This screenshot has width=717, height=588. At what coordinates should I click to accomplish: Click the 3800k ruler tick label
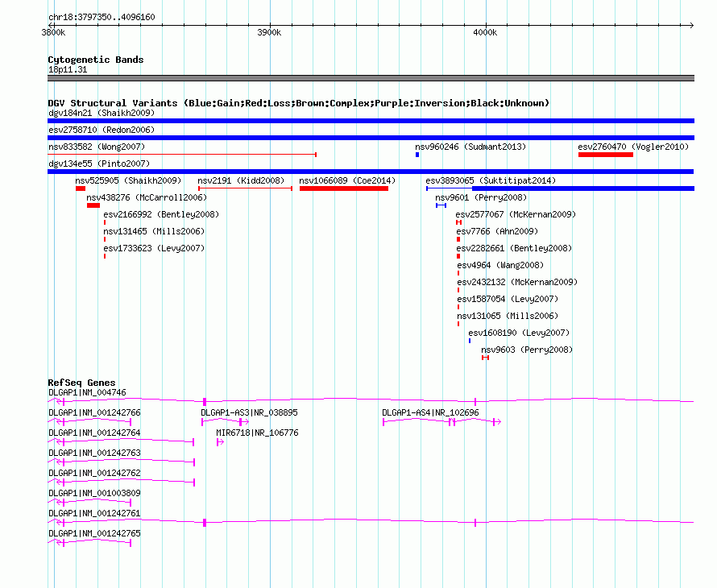[53, 32]
